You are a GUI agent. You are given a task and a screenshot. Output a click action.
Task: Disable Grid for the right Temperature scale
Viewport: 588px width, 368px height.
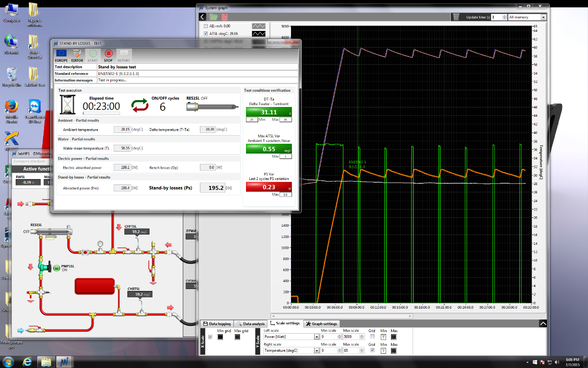[x=371, y=350]
